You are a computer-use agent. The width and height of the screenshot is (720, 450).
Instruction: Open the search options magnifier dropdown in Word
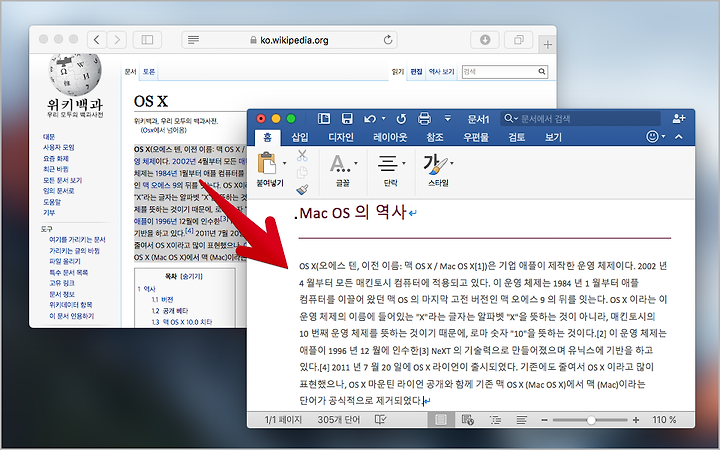tap(511, 119)
